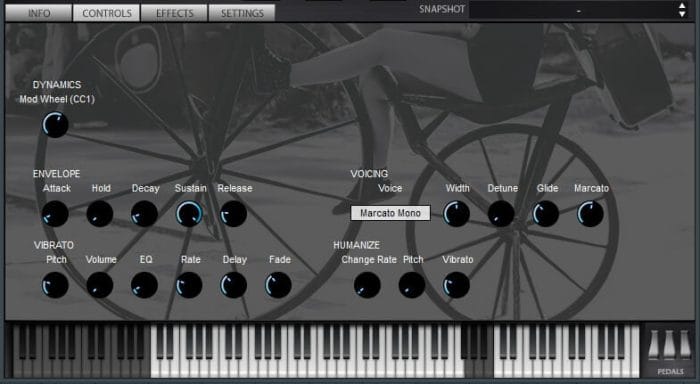Click the Envelope Release knob
This screenshot has width=700, height=384.
point(233,213)
